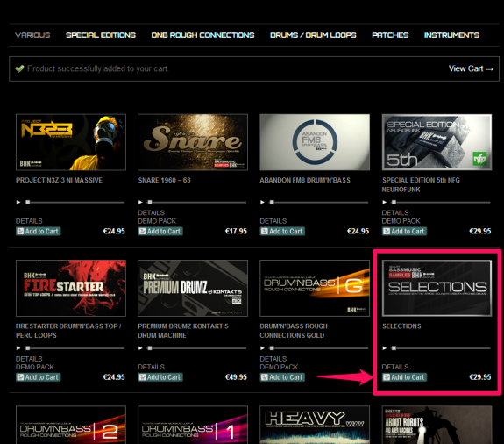This screenshot has height=444, width=504.
Task: Open Details for Rough Connections Gold
Action: [273, 359]
